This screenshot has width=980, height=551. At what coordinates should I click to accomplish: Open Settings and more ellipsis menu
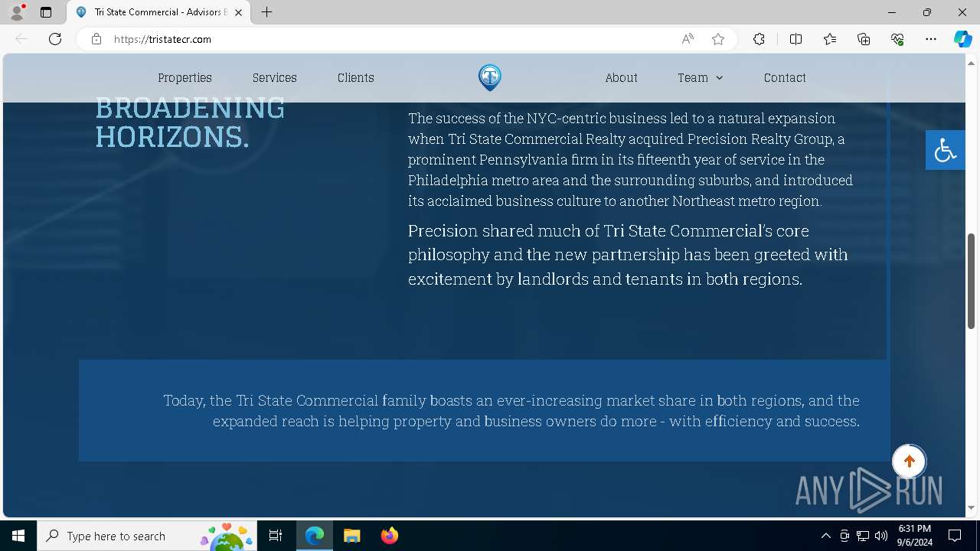931,39
